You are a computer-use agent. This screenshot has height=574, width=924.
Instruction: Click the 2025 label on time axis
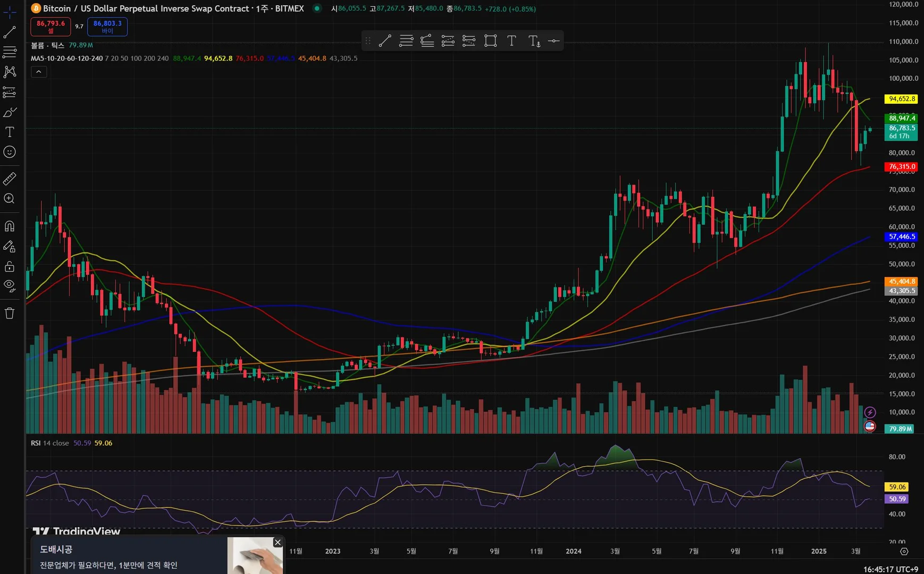click(819, 551)
